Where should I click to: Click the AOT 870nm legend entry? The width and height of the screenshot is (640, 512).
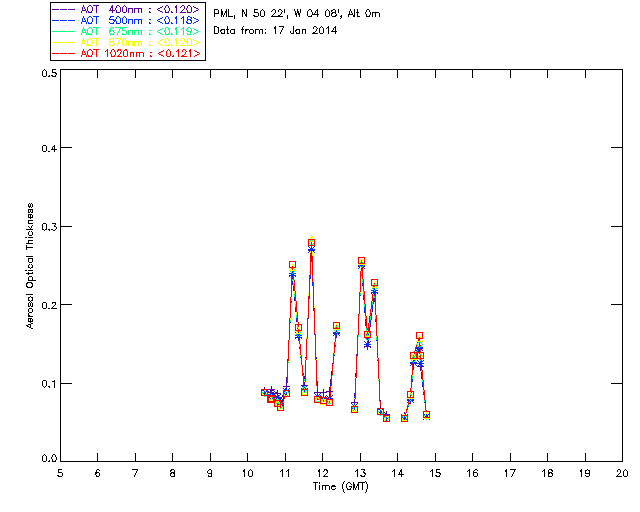(126, 42)
